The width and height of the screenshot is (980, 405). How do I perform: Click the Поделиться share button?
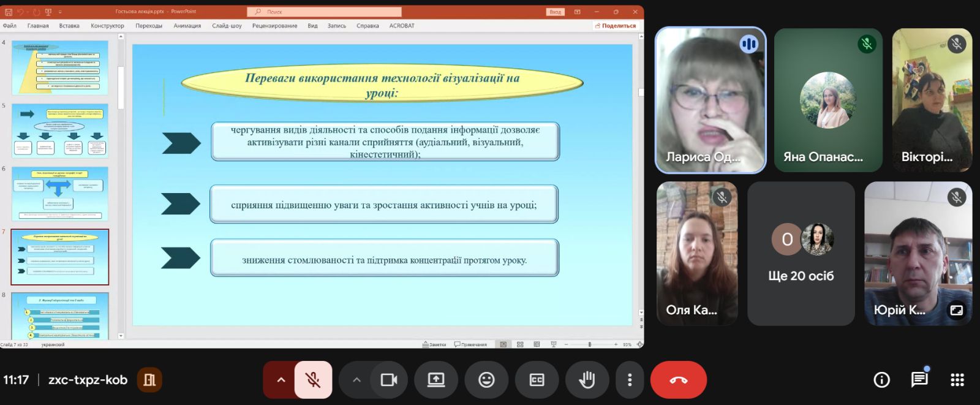tap(616, 26)
